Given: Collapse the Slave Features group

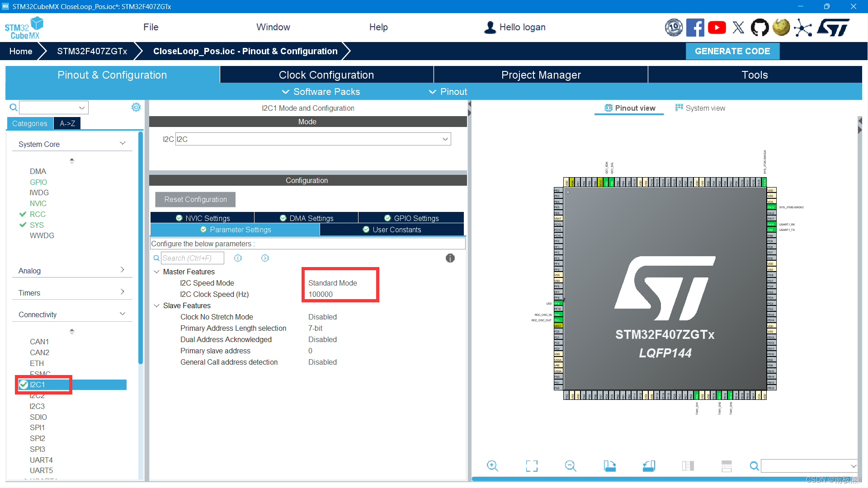Looking at the screenshot, I should pos(156,305).
